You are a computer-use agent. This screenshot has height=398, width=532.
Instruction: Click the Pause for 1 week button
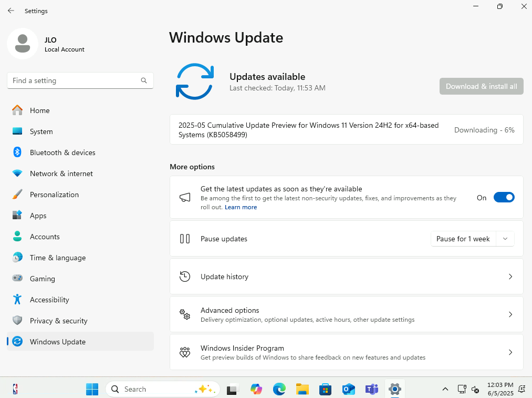coord(463,239)
